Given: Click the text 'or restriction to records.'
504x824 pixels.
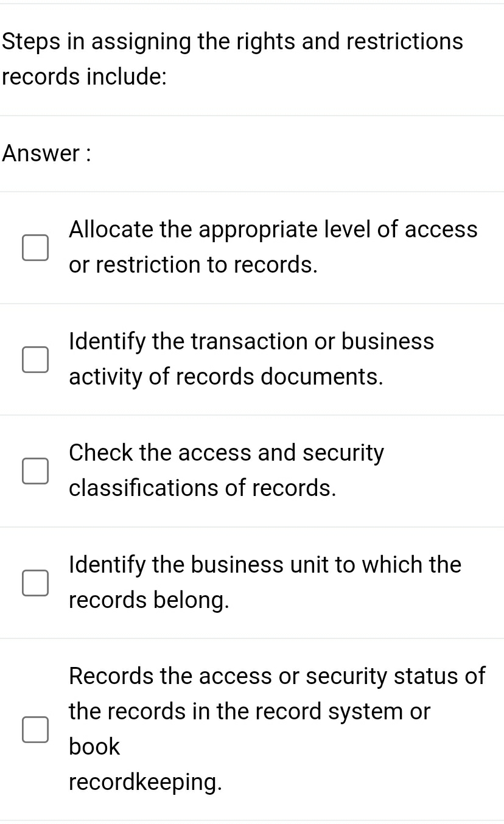Looking at the screenshot, I should [x=194, y=265].
